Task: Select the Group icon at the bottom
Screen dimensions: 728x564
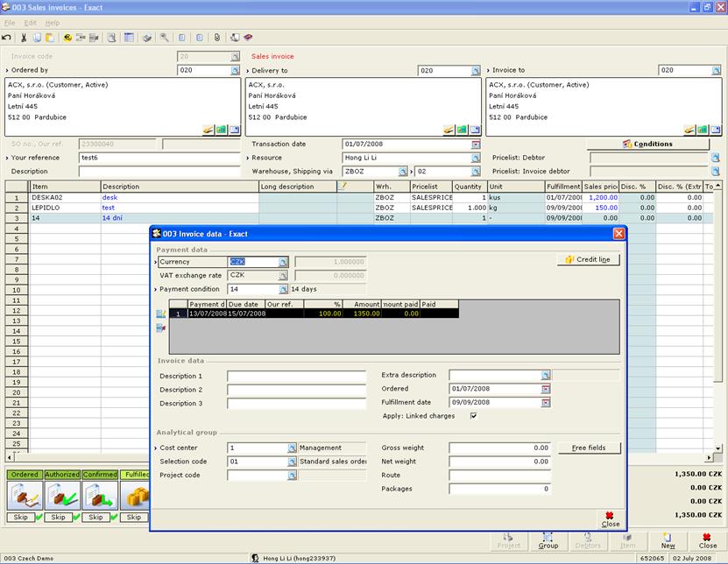Action: (x=549, y=543)
